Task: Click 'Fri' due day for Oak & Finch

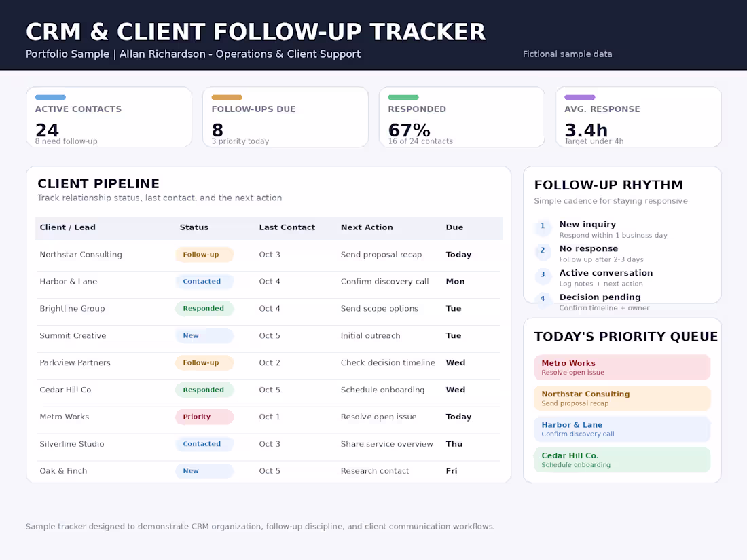Action: click(x=451, y=471)
